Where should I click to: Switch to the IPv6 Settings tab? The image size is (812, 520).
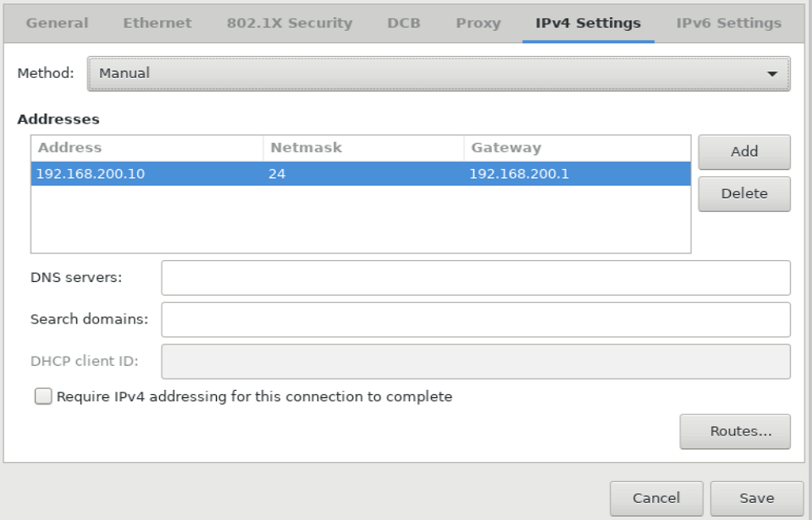pos(728,23)
